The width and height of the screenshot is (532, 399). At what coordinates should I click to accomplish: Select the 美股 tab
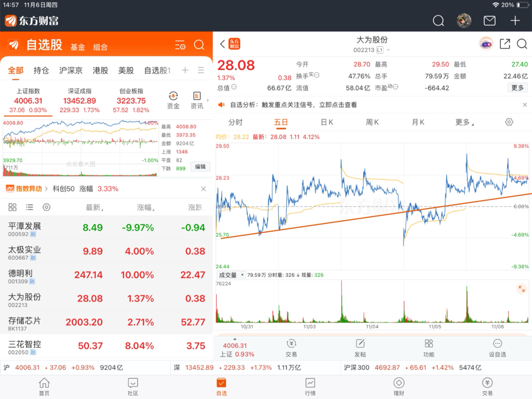point(126,70)
